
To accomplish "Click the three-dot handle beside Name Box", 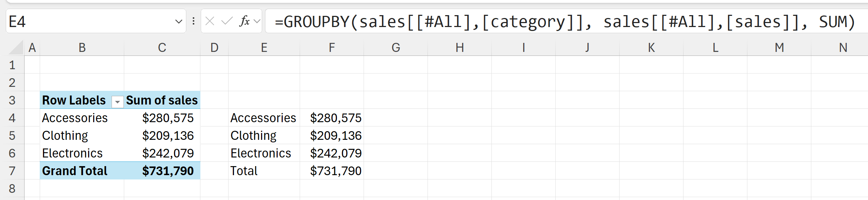I will point(194,21).
